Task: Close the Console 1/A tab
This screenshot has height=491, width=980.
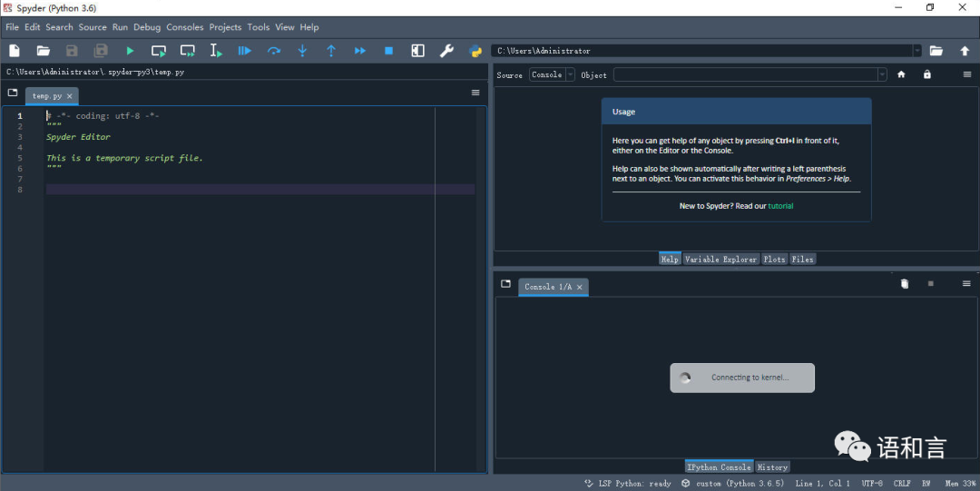Action: 579,287
